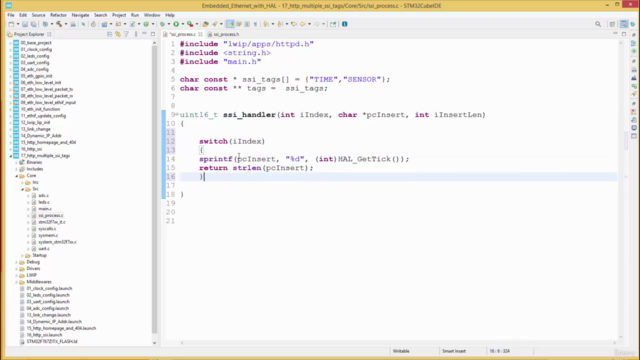
Task: Select uart.c in the Src folder
Action: (44, 249)
